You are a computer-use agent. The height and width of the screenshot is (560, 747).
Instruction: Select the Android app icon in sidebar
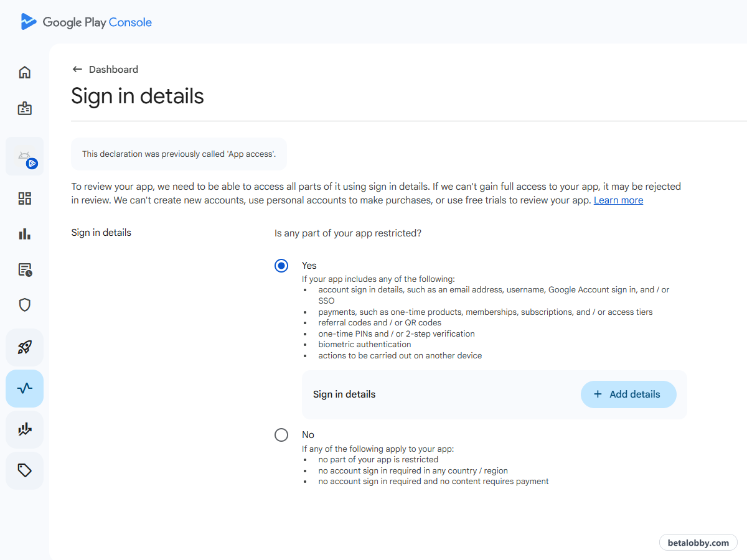25,156
